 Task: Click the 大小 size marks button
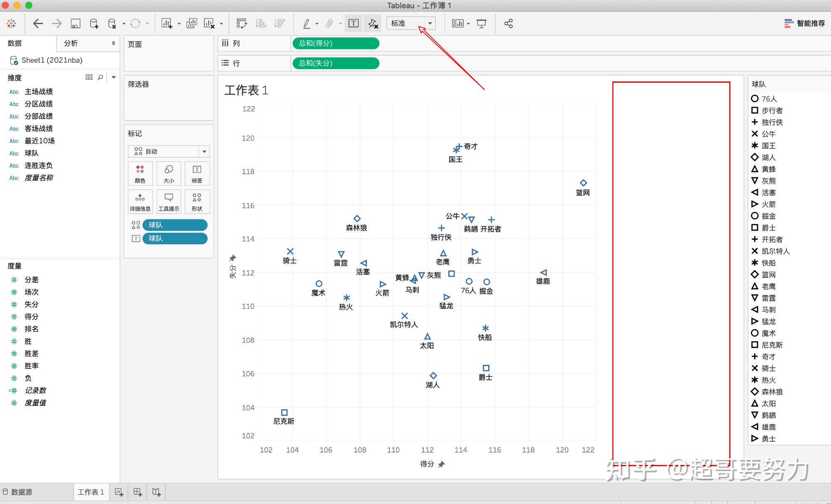(169, 173)
